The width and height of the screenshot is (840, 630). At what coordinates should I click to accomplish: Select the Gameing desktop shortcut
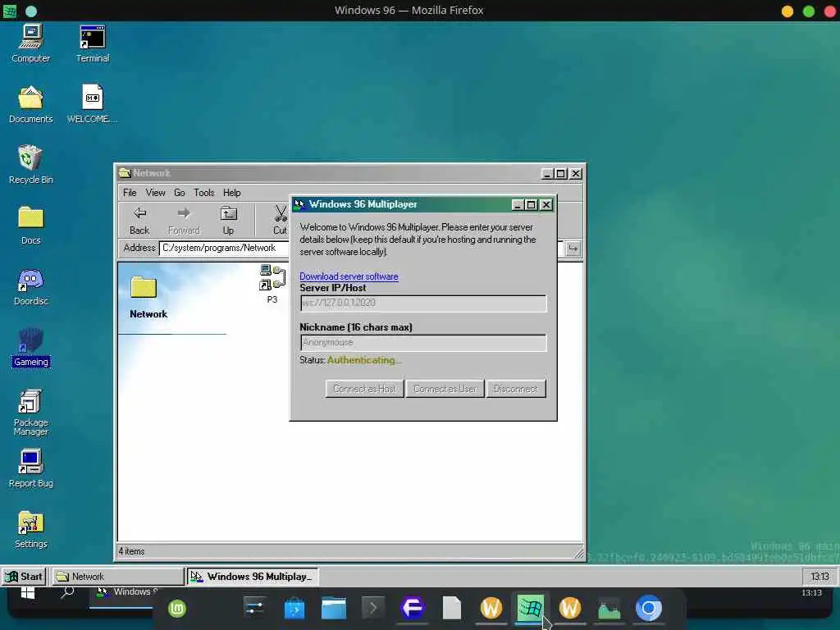coord(30,347)
